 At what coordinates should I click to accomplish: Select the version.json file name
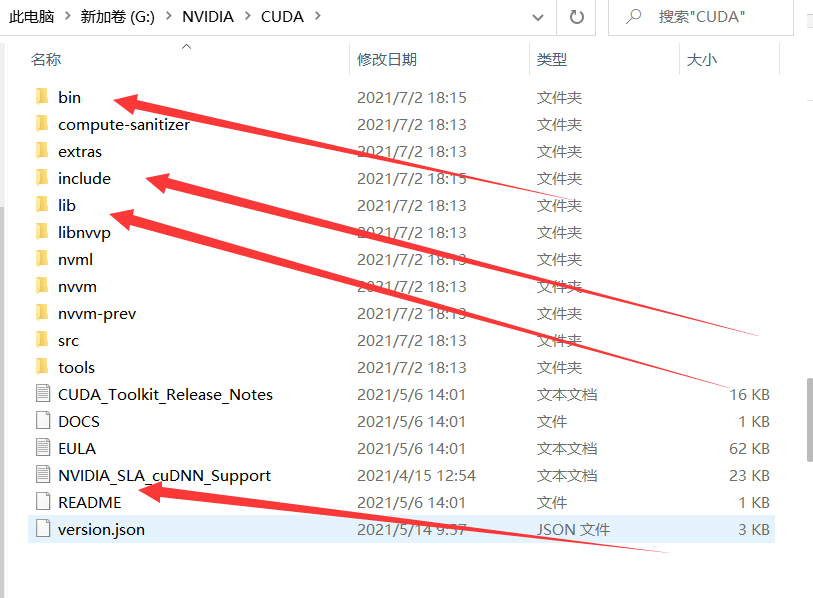point(101,530)
